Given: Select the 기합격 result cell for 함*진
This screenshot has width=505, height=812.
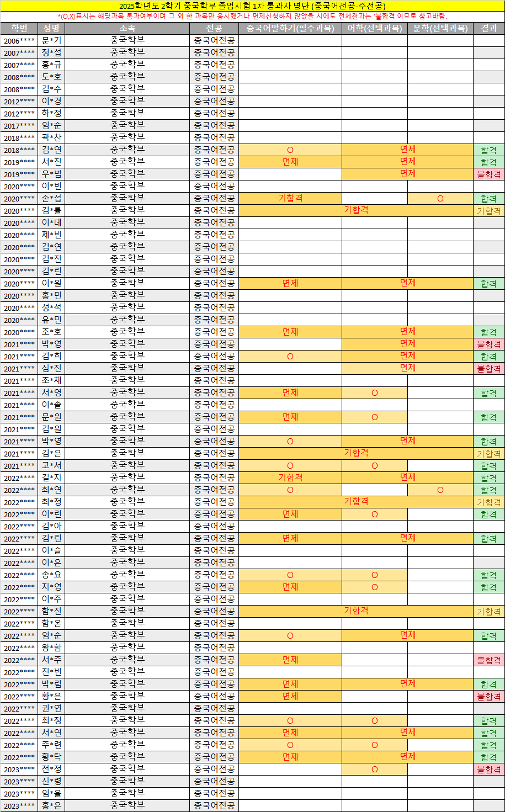Looking at the screenshot, I should click(488, 611).
